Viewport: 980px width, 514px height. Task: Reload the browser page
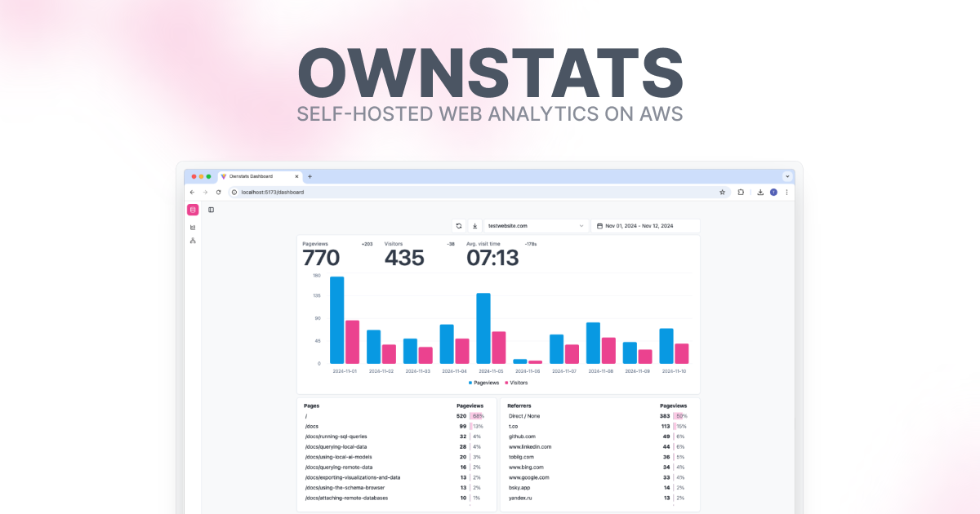218,192
